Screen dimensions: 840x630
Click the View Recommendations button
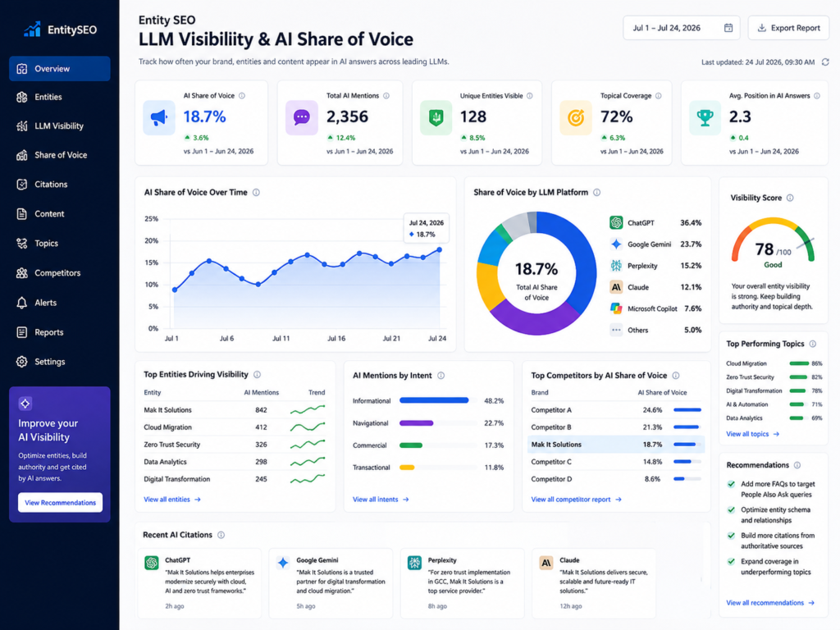coord(60,503)
